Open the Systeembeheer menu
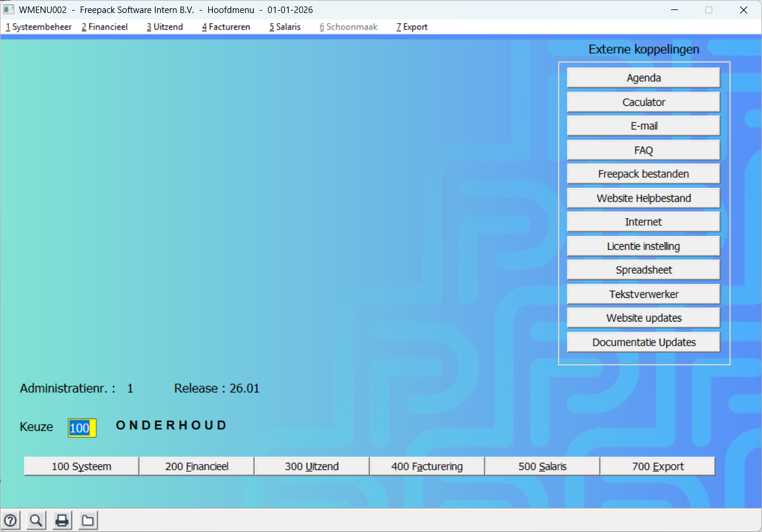 tap(38, 27)
